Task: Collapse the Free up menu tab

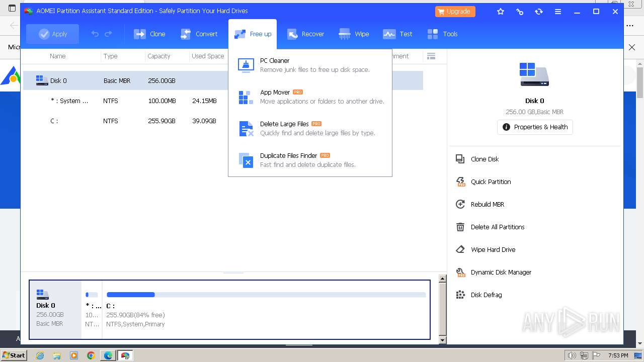Action: pyautogui.click(x=253, y=34)
